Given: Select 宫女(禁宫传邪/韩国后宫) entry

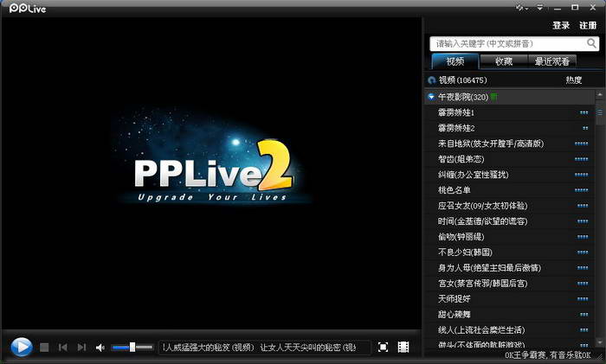Looking at the screenshot, I should pyautogui.click(x=509, y=284).
